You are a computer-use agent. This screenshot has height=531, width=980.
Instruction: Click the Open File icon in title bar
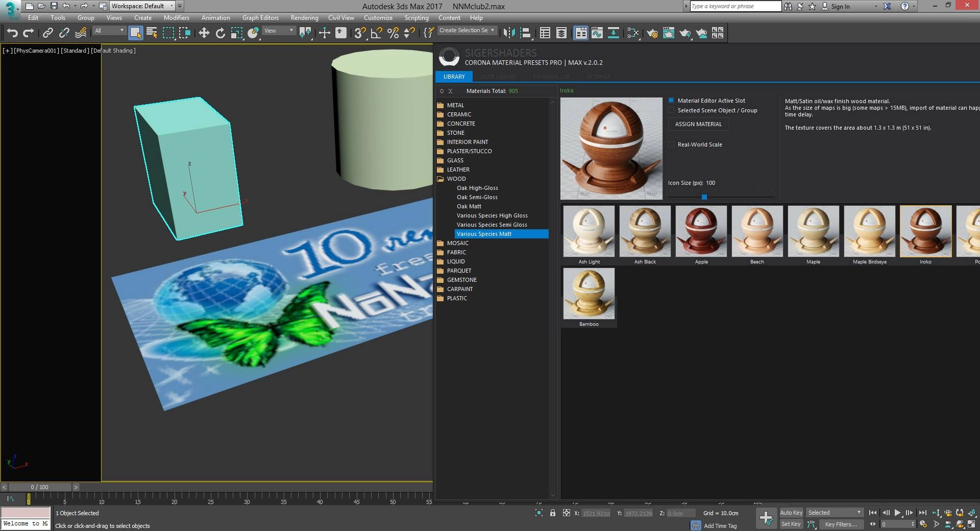(x=41, y=6)
